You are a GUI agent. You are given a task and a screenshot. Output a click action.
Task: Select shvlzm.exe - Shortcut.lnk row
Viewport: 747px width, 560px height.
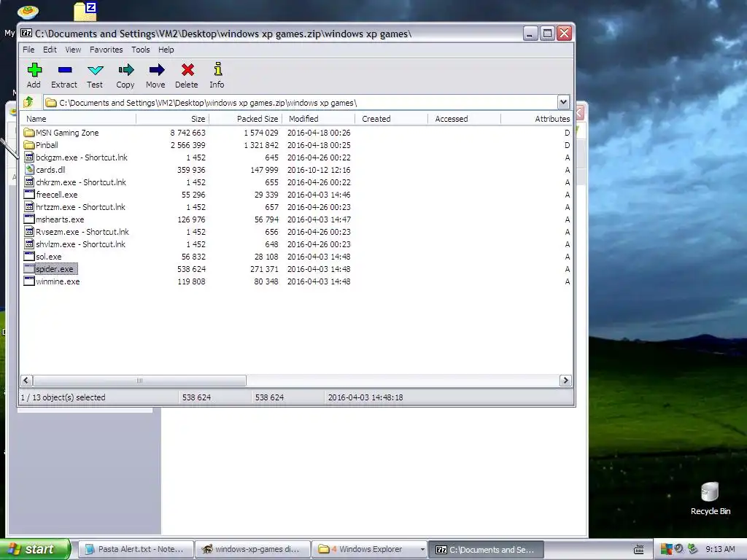pyautogui.click(x=296, y=244)
